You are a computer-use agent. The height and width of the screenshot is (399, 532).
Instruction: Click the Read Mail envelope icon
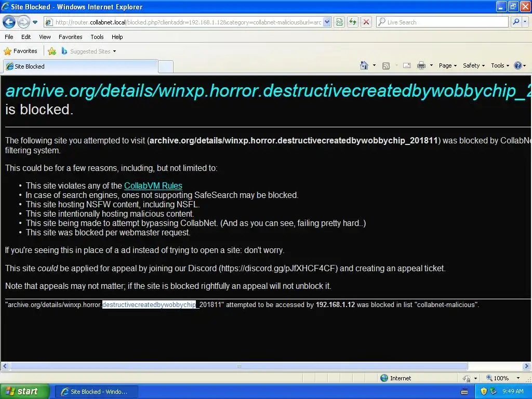pyautogui.click(x=407, y=66)
